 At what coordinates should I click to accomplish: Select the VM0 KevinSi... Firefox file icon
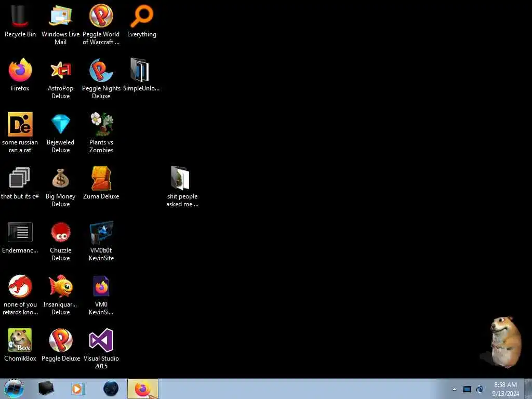point(101,286)
